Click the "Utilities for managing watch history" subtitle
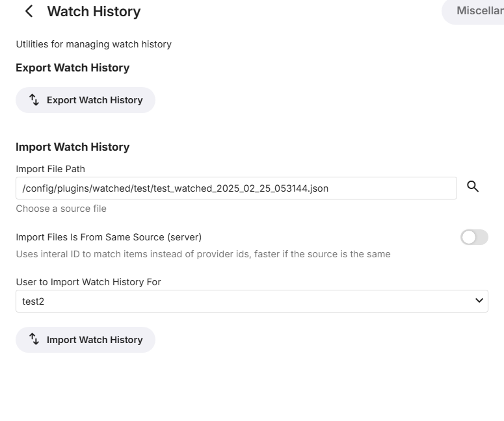This screenshot has height=421, width=504. [x=94, y=44]
